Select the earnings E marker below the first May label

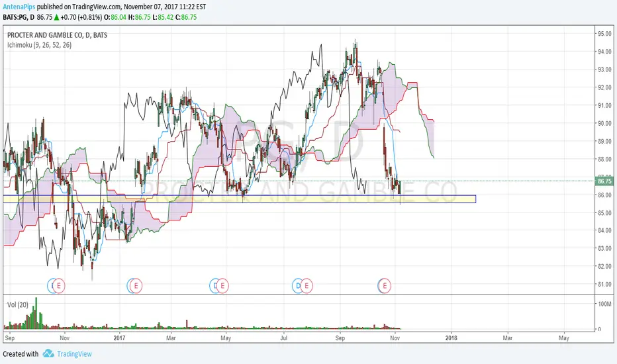(222, 285)
